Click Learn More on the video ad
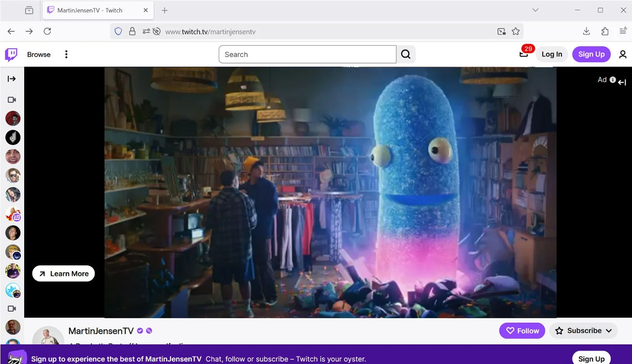This screenshot has width=632, height=364. click(63, 274)
